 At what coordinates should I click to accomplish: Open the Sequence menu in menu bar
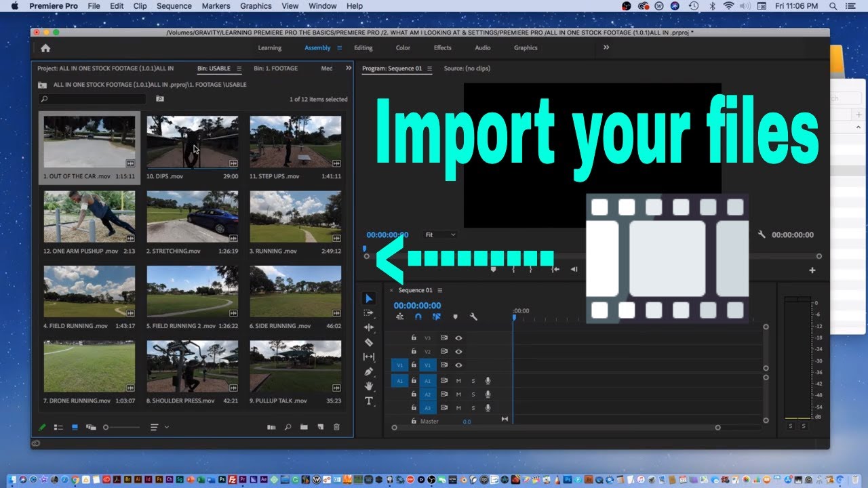(174, 6)
